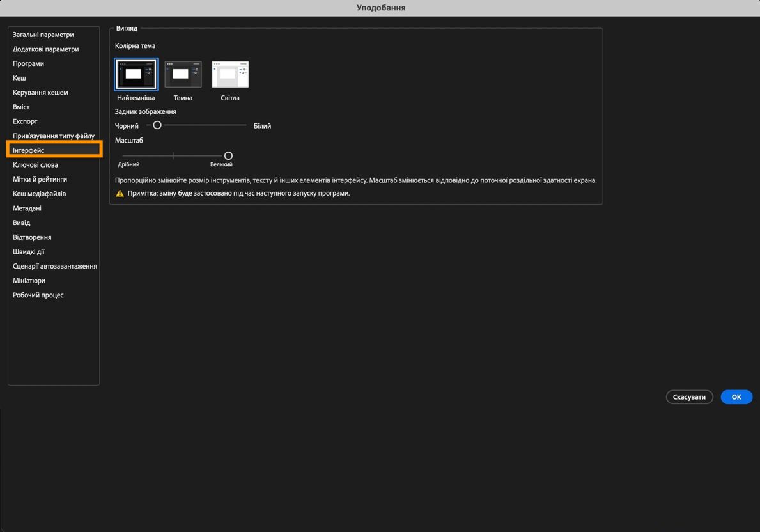Click the Примітка restart note text
The height and width of the screenshot is (532, 760).
click(x=238, y=194)
